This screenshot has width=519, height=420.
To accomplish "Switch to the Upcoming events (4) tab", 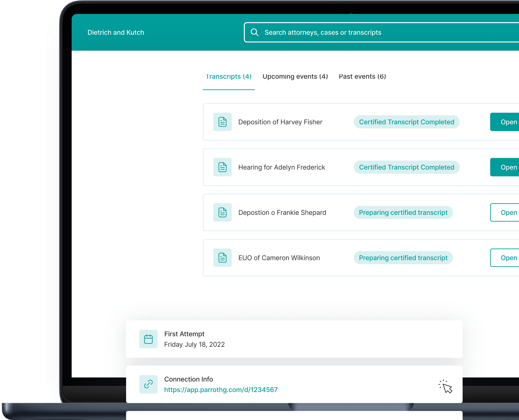I will (295, 77).
